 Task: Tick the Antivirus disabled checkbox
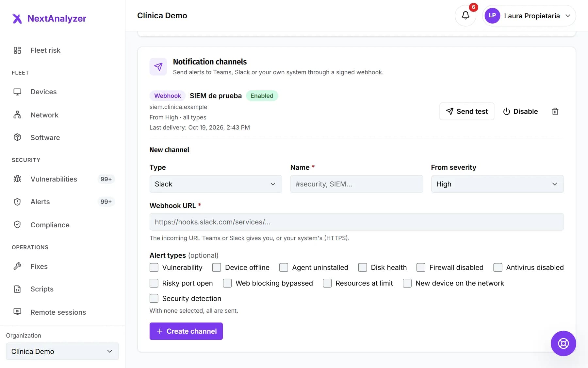click(x=498, y=268)
